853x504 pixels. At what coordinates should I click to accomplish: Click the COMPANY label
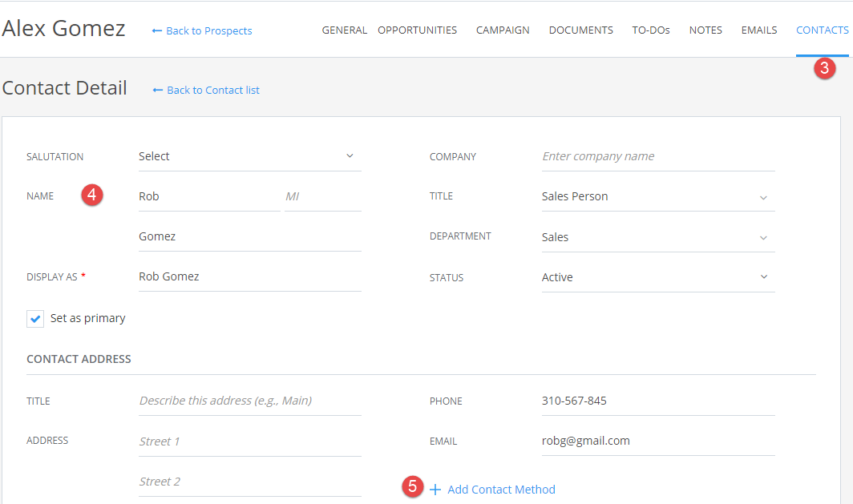pyautogui.click(x=453, y=157)
